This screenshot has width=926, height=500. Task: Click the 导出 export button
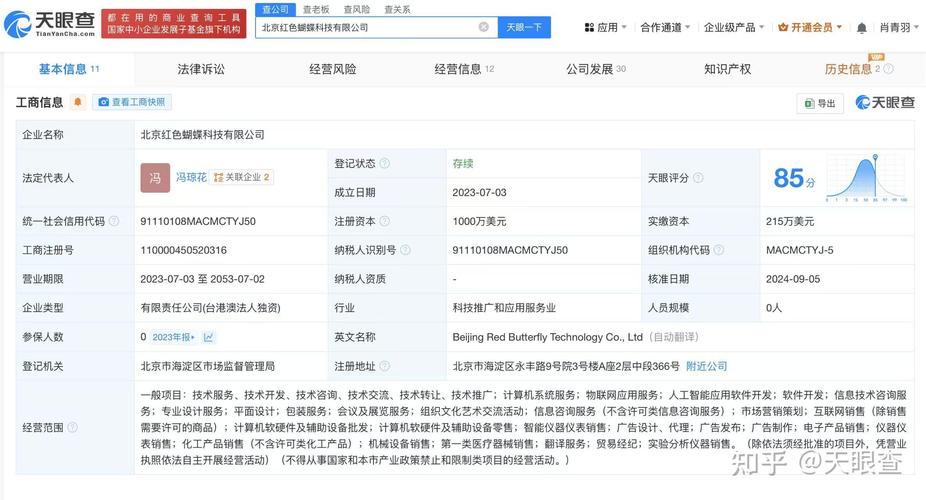[x=820, y=103]
